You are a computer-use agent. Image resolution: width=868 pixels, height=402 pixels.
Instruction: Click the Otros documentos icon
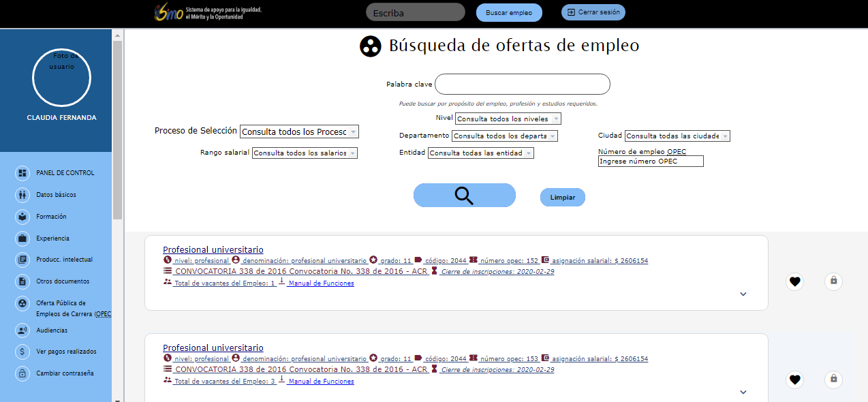pyautogui.click(x=22, y=281)
